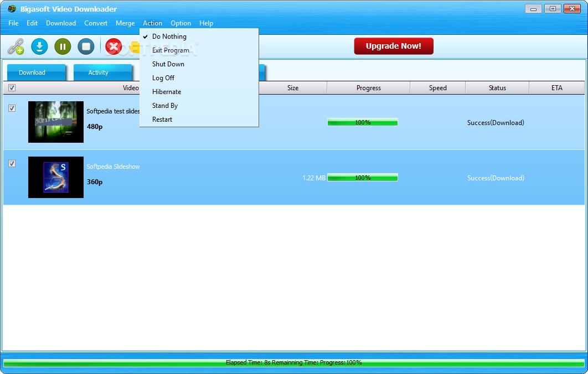The width and height of the screenshot is (588, 374).
Task: Stop download with the blue stop icon
Action: [86, 46]
